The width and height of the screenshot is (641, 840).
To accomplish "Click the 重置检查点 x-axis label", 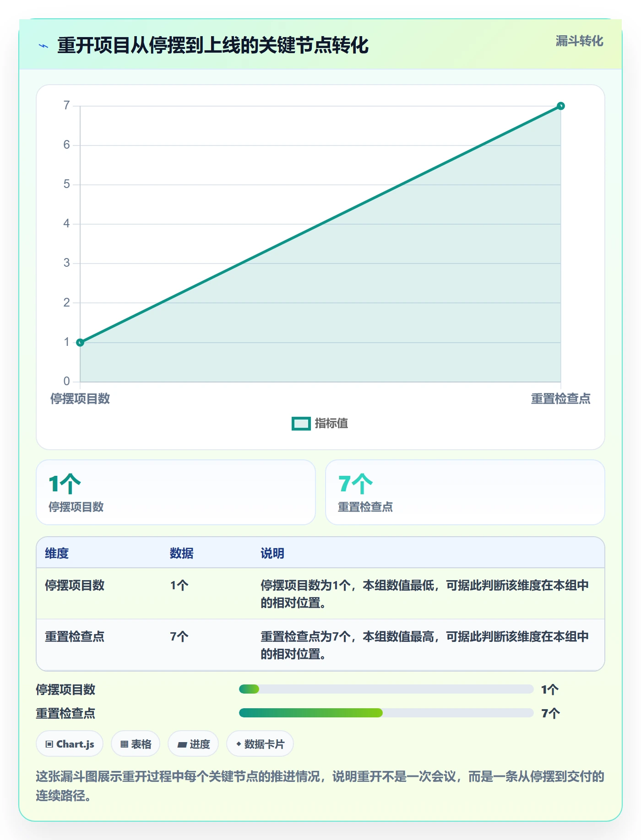I will coord(560,398).
